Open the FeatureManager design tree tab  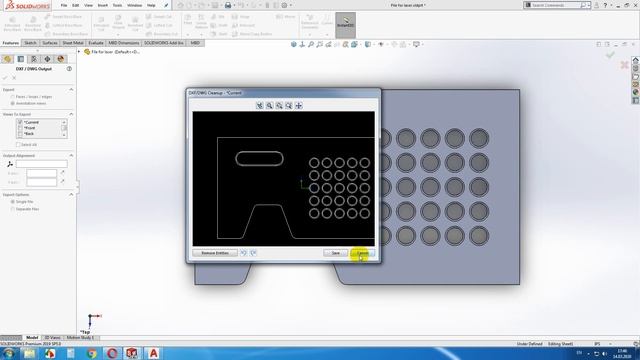pyautogui.click(x=7, y=59)
